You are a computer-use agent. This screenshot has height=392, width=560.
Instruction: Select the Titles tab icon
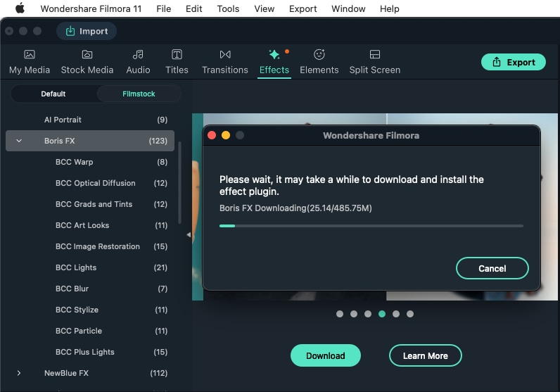click(x=177, y=54)
